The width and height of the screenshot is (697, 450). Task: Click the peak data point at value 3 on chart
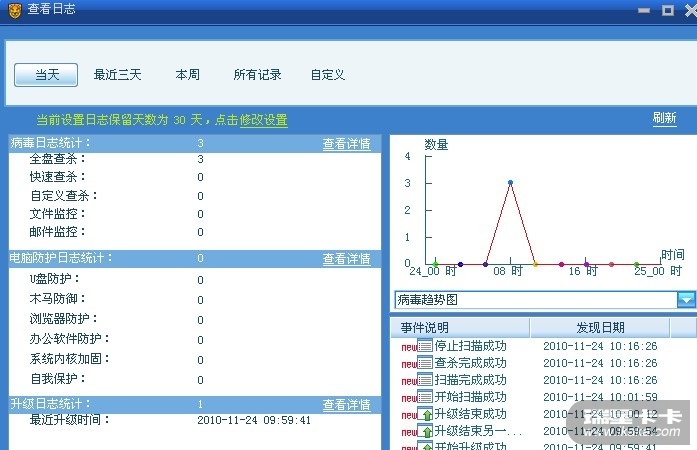510,182
